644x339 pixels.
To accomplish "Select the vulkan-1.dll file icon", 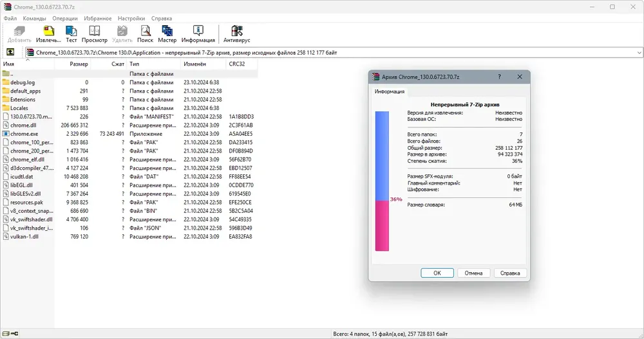I will 6,236.
